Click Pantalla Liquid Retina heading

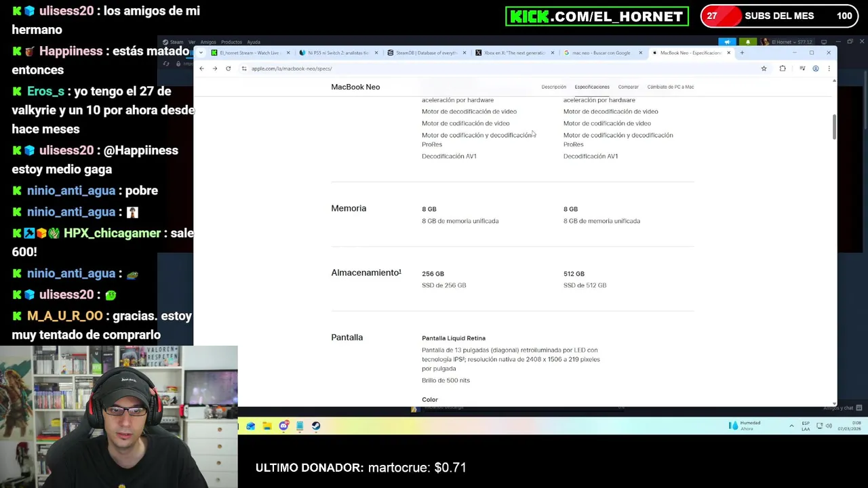click(454, 338)
